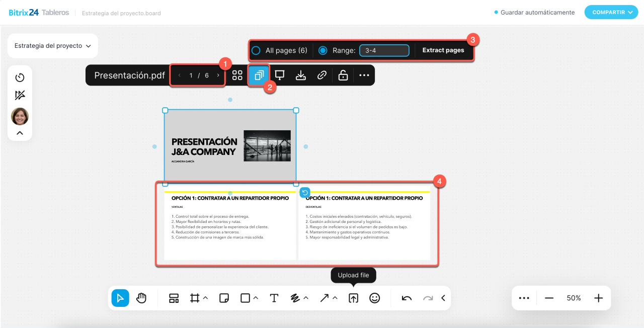Download the Presentación.pdf file
The width and height of the screenshot is (644, 328).
click(301, 75)
